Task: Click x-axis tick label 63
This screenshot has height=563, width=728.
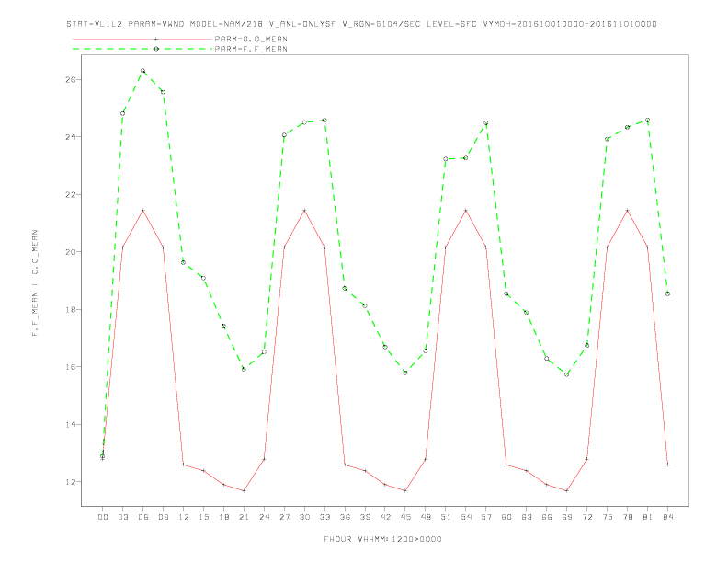Action: tap(527, 517)
